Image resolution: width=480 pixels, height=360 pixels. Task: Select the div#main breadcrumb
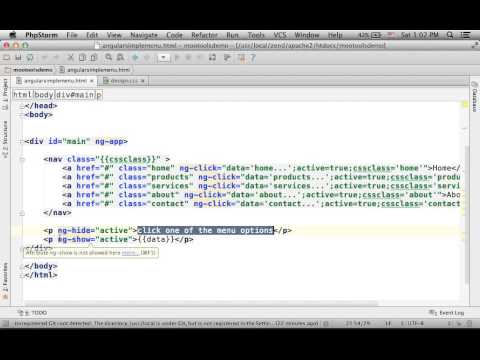point(75,95)
